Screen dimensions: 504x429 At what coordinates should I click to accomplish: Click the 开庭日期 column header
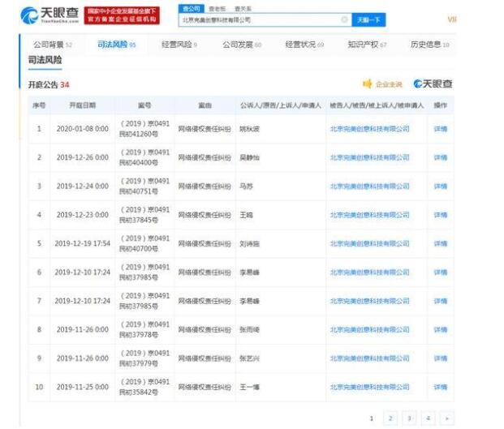tap(83, 105)
